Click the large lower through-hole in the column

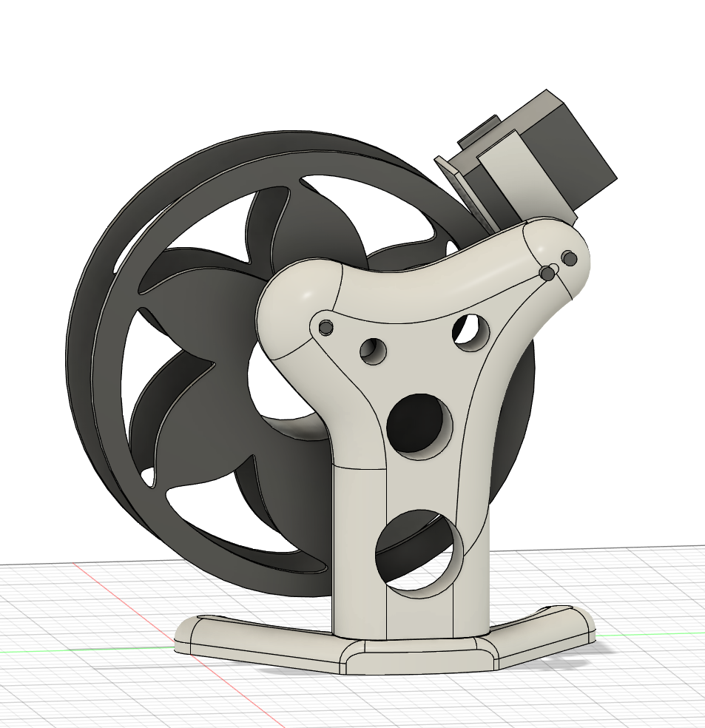point(420,553)
